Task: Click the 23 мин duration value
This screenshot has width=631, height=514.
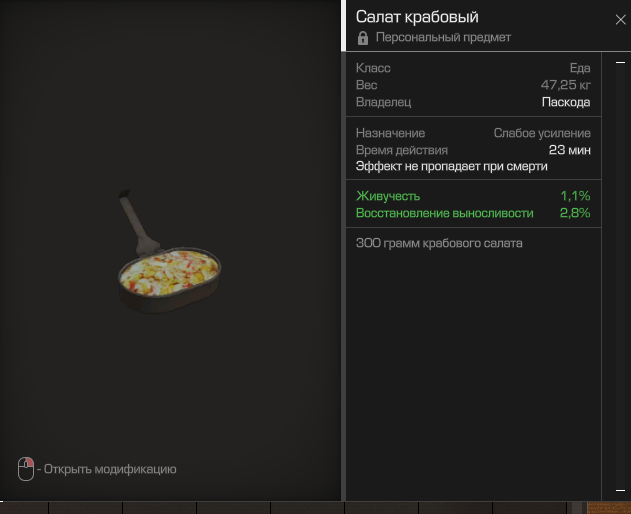Action: click(569, 150)
